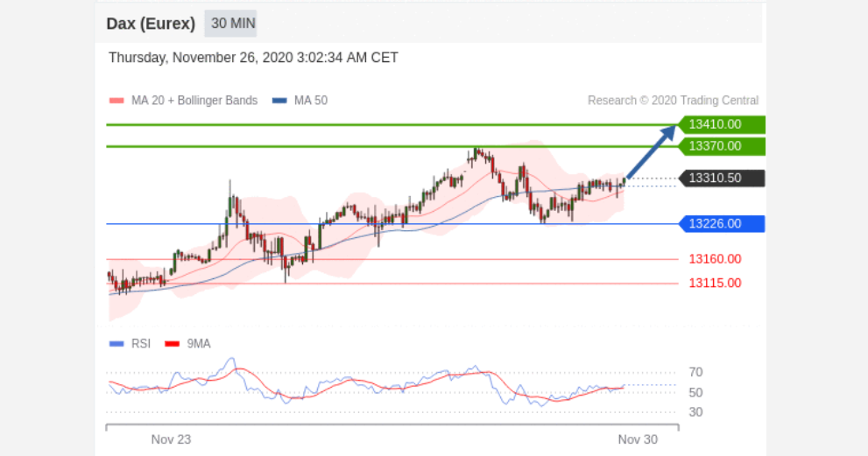
Task: Click the MA 20 + Bollinger Bands legend swatch
Action: [116, 101]
